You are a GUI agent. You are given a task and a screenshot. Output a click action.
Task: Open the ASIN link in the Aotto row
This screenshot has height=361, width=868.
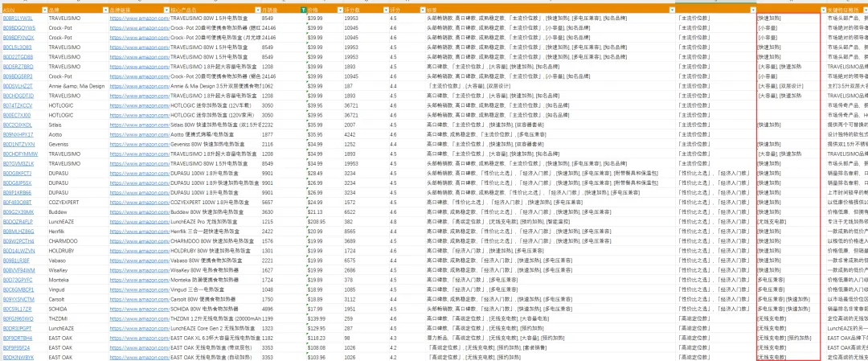pos(18,134)
